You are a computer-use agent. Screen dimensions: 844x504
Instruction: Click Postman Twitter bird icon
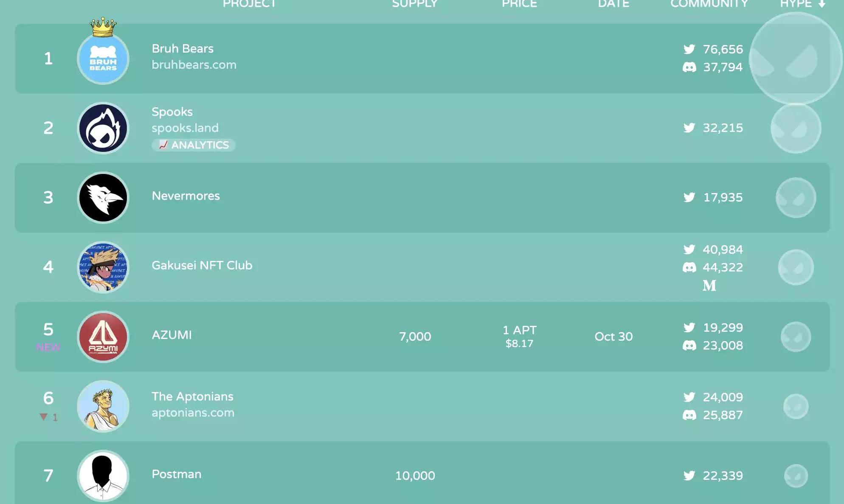coord(689,476)
